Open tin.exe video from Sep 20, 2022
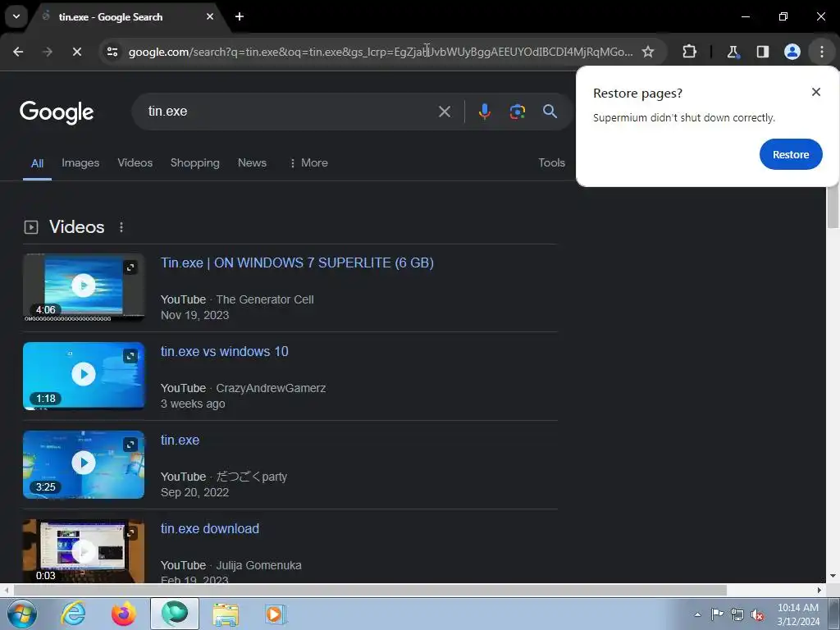The image size is (840, 630). click(180, 441)
